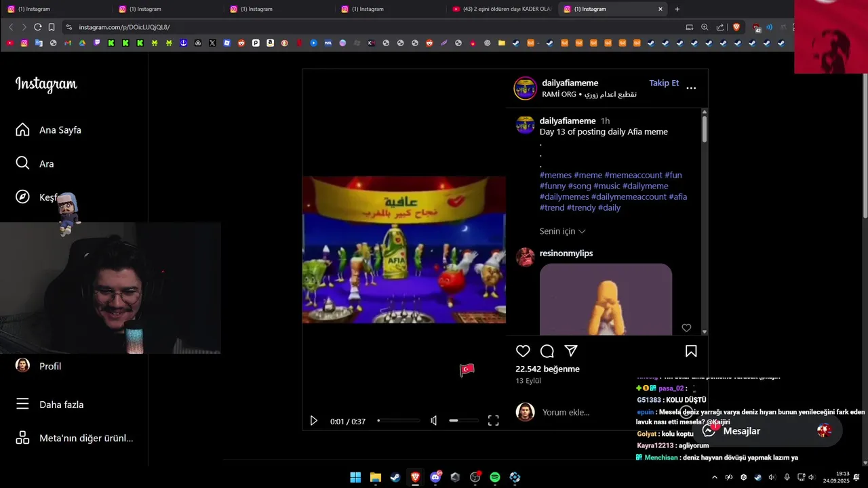Open the Windows Start menu

point(355,477)
